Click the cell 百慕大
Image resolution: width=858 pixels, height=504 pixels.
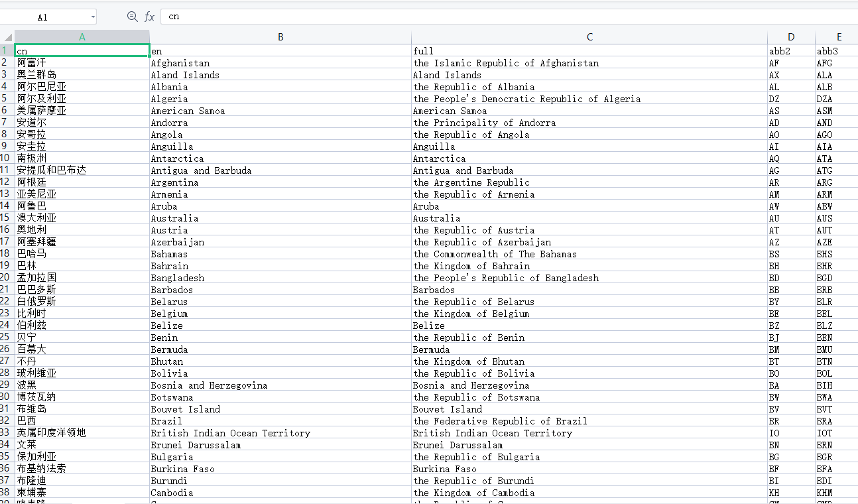tap(82, 349)
